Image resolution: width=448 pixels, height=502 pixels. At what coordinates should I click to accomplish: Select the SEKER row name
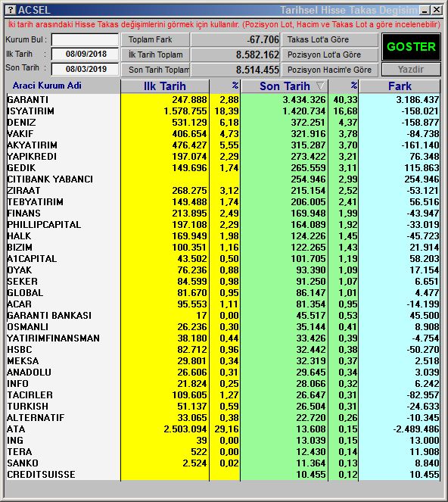(23, 282)
